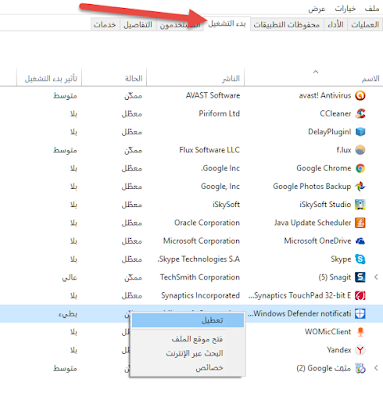Image resolution: width=383 pixels, height=400 pixels.
Task: Select the WOMicClient row name
Action: 328,332
